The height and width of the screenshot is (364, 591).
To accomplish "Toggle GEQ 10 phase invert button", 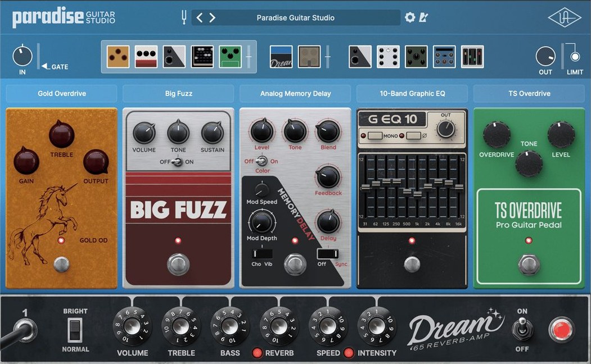I will (x=413, y=135).
